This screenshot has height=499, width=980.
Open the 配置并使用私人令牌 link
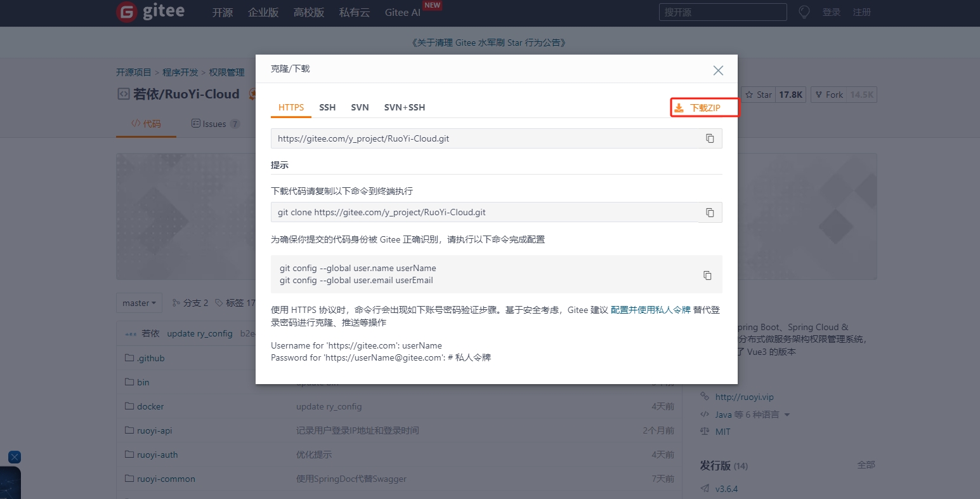[650, 310]
